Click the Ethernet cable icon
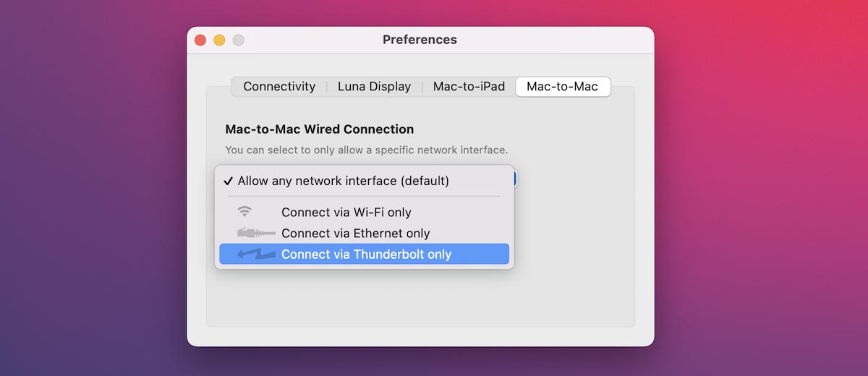 (256, 233)
